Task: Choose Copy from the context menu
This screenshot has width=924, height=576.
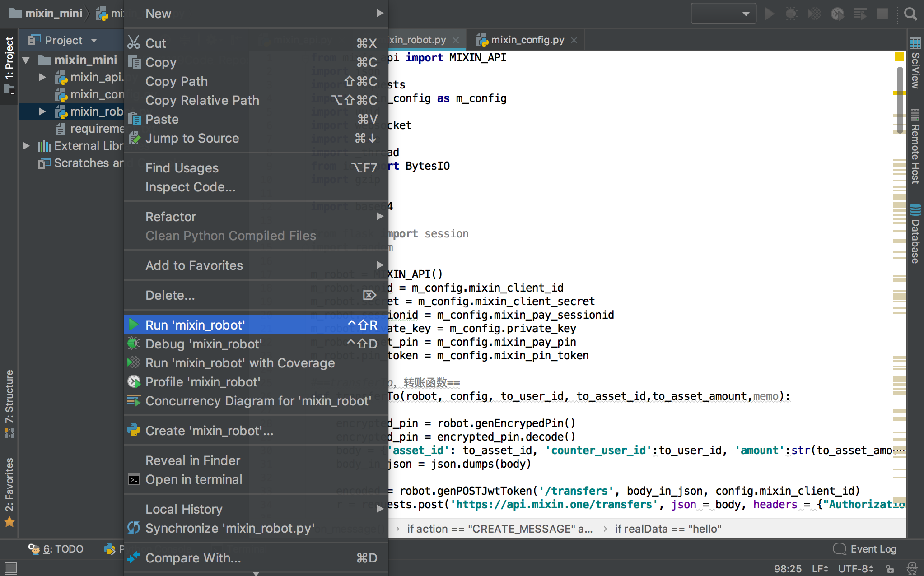Action: click(x=256, y=62)
